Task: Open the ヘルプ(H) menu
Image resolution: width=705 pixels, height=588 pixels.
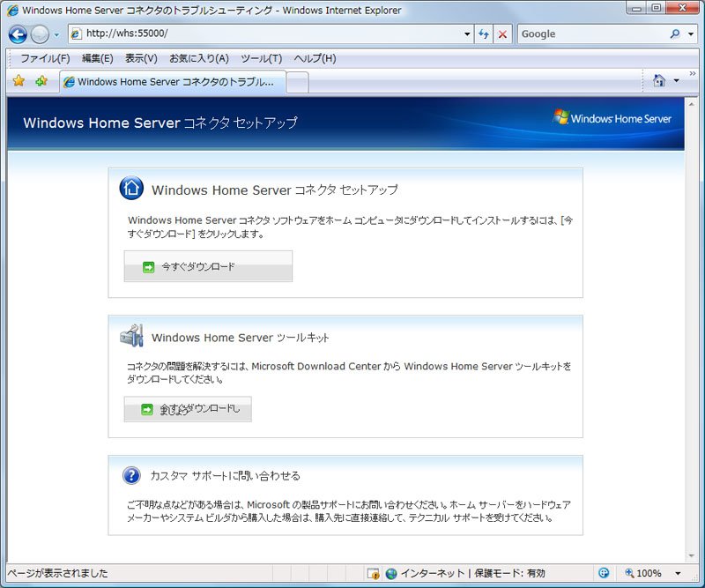Action: click(x=315, y=58)
